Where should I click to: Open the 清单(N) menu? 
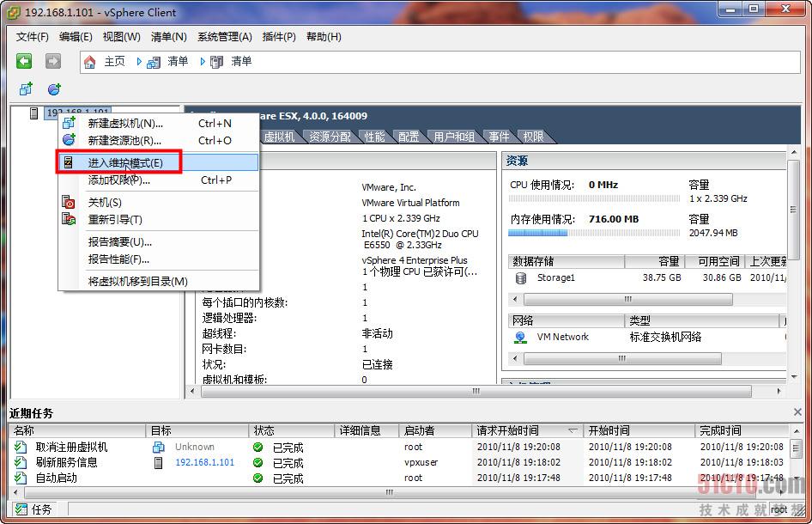click(169, 37)
